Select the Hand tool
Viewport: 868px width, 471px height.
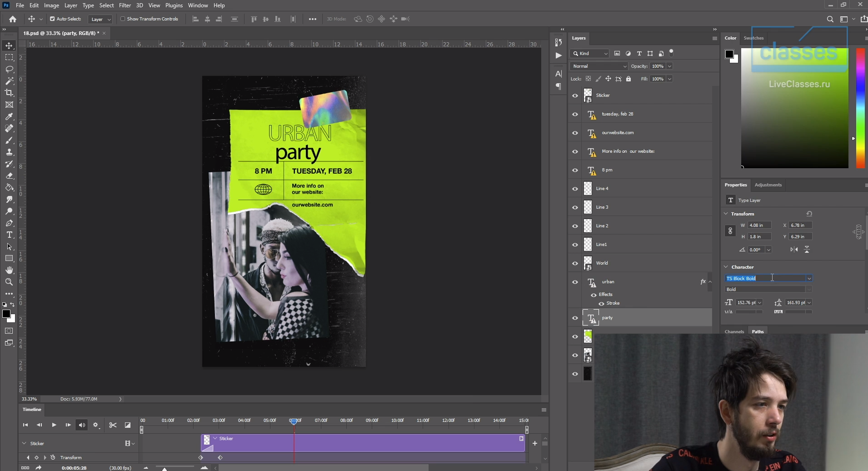click(9, 271)
